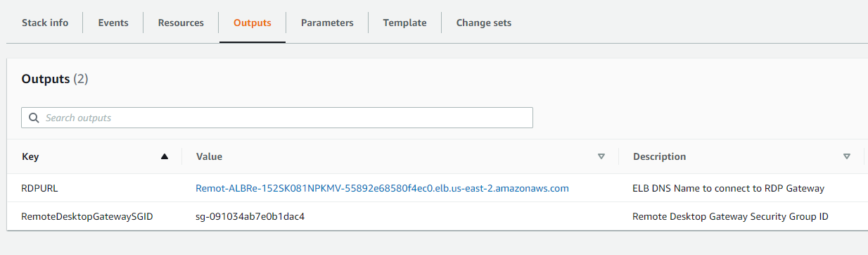The image size is (868, 255).
Task: Click the search magnifier icon in outputs
Action: click(33, 118)
